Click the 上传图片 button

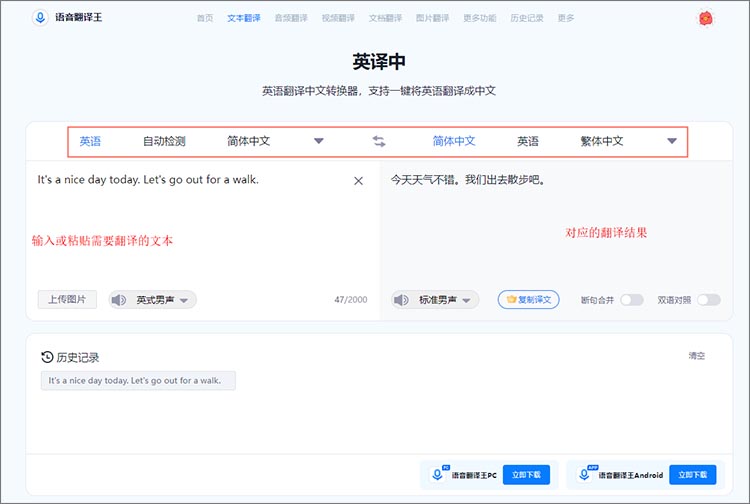pos(67,300)
